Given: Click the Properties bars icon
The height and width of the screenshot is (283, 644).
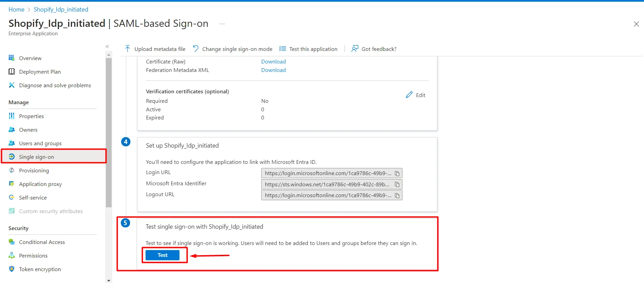Looking at the screenshot, I should [x=12, y=116].
